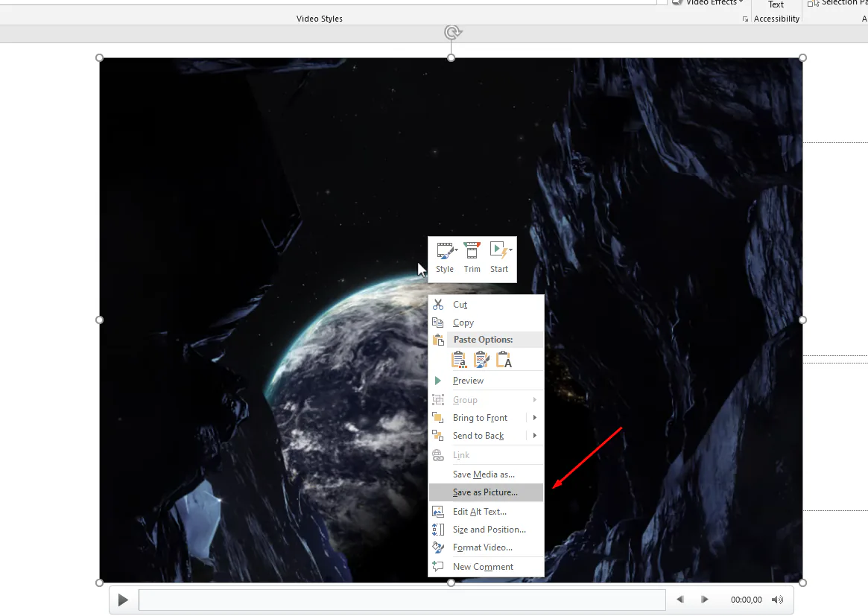868x616 pixels.
Task: Select Preview in the context menu
Action: click(x=486, y=380)
